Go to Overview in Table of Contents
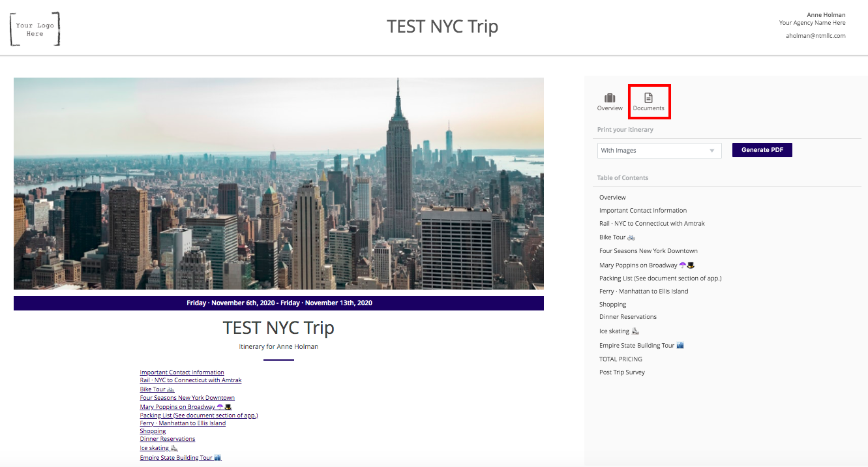Image resolution: width=868 pixels, height=467 pixels. 612,198
